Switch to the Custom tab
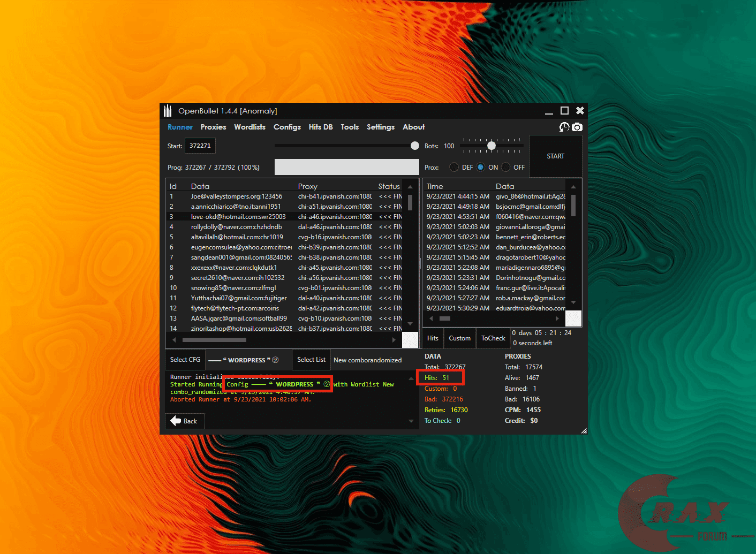 (x=459, y=338)
